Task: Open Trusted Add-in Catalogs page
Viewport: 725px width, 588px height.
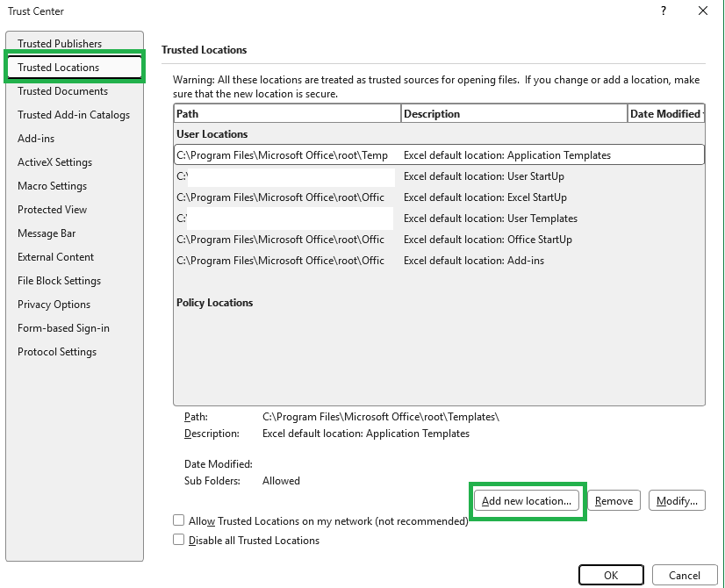Action: [x=74, y=115]
